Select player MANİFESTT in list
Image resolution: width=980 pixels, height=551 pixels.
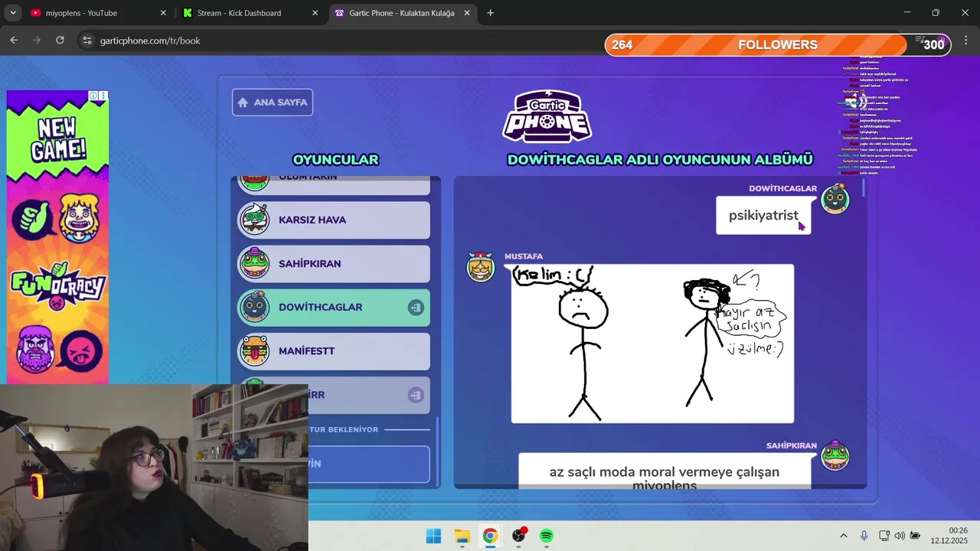333,351
